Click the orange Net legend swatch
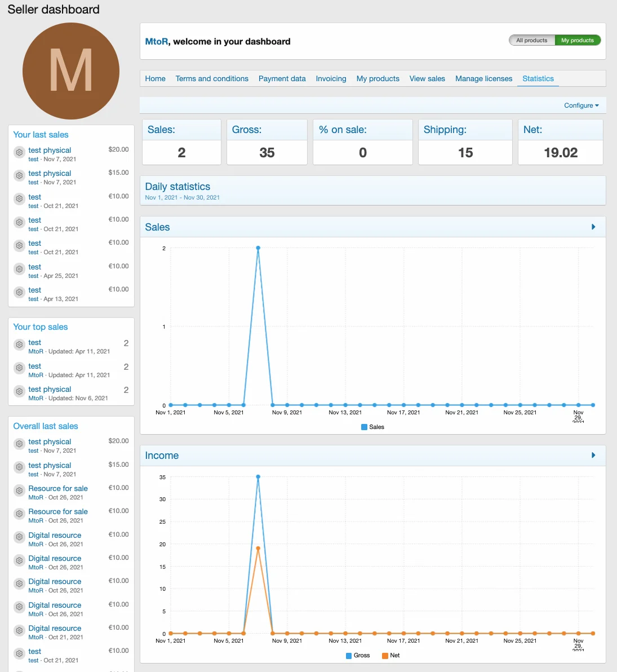The width and height of the screenshot is (617, 672). coord(385,656)
